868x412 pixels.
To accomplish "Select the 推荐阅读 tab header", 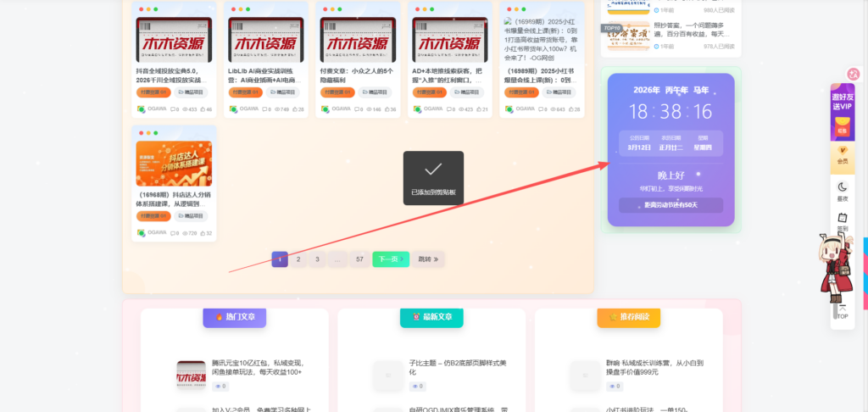I will click(629, 317).
